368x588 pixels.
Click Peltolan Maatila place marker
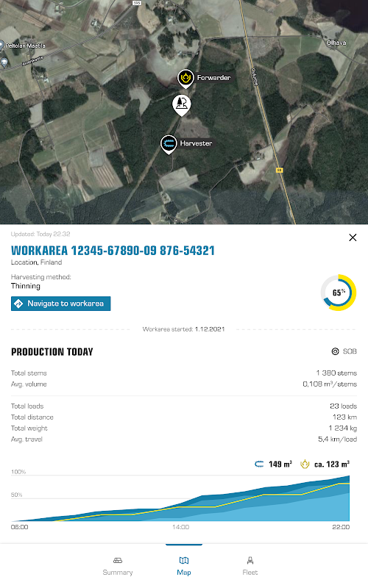pyautogui.click(x=1, y=46)
